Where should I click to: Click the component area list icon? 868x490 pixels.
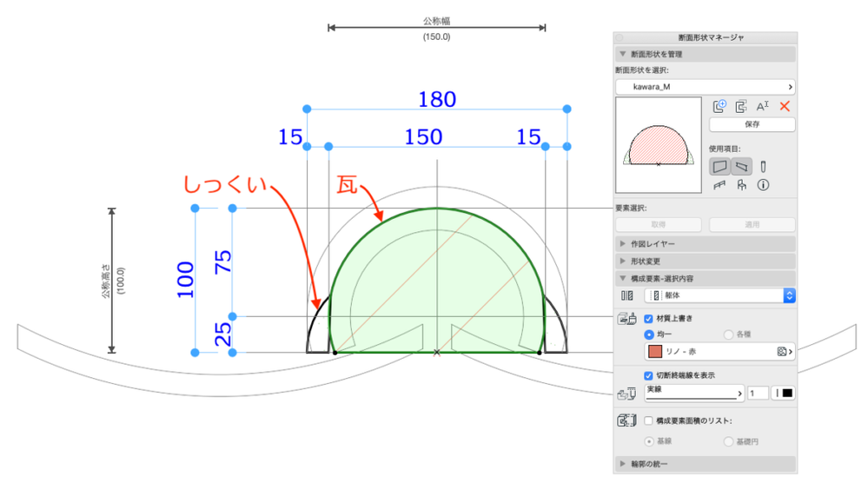coord(626,420)
